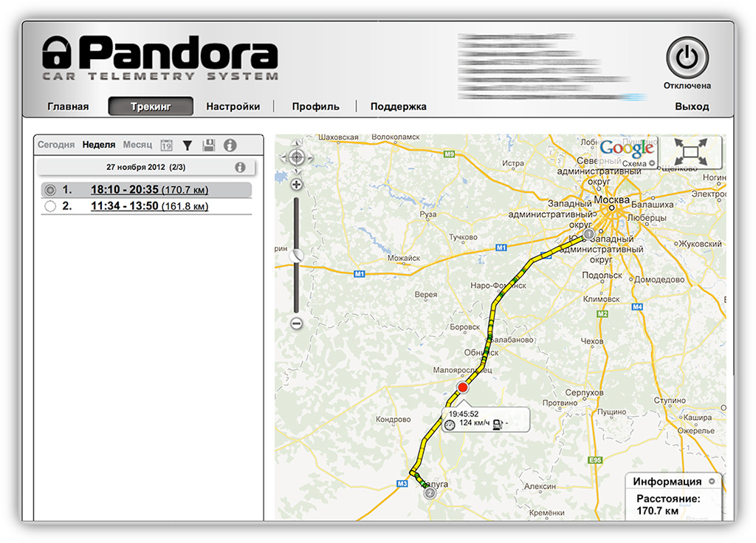Show tracks for Неделя

point(99,144)
